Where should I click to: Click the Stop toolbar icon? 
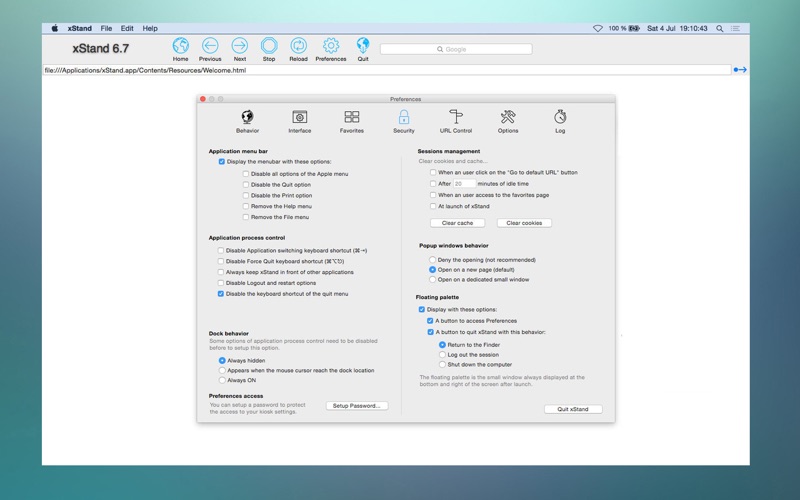tap(269, 46)
